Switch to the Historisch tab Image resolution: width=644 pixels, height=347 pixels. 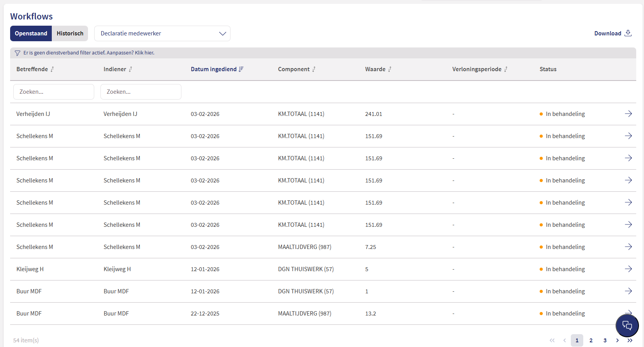[x=70, y=33]
